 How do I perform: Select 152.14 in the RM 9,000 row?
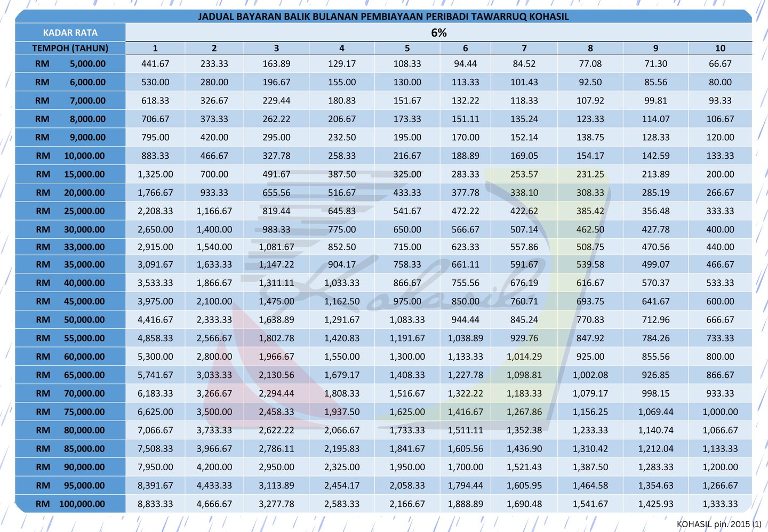tap(524, 137)
